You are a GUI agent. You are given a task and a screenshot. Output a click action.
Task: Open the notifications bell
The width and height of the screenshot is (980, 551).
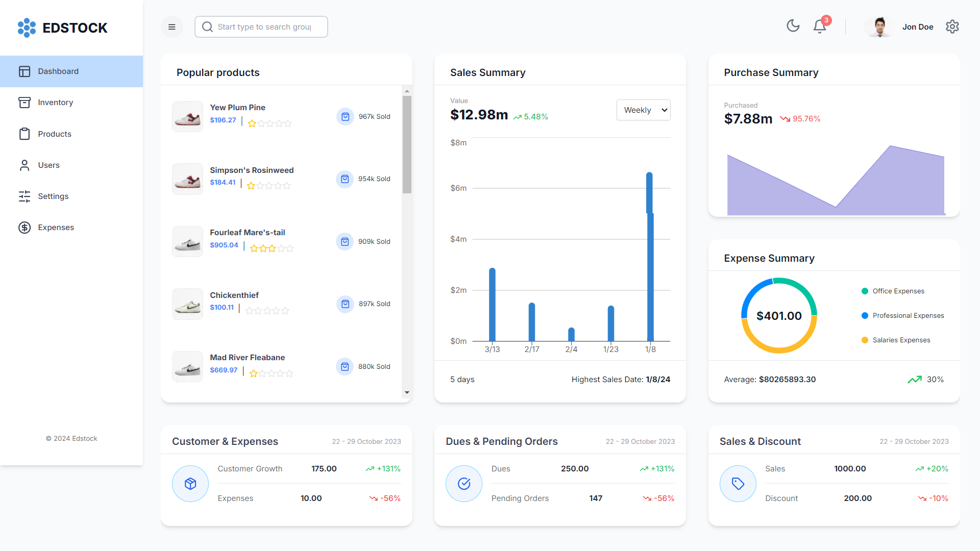click(820, 27)
